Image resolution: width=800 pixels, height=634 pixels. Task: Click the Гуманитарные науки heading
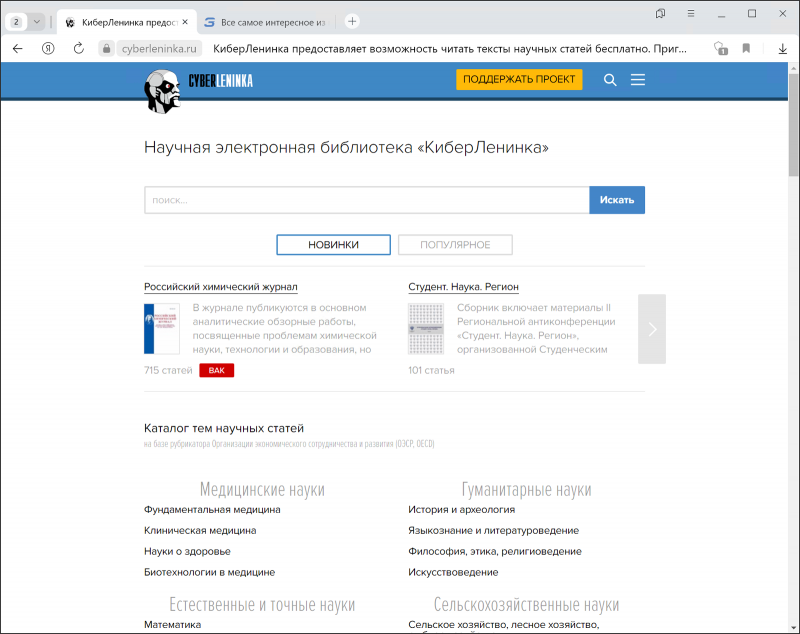point(527,489)
